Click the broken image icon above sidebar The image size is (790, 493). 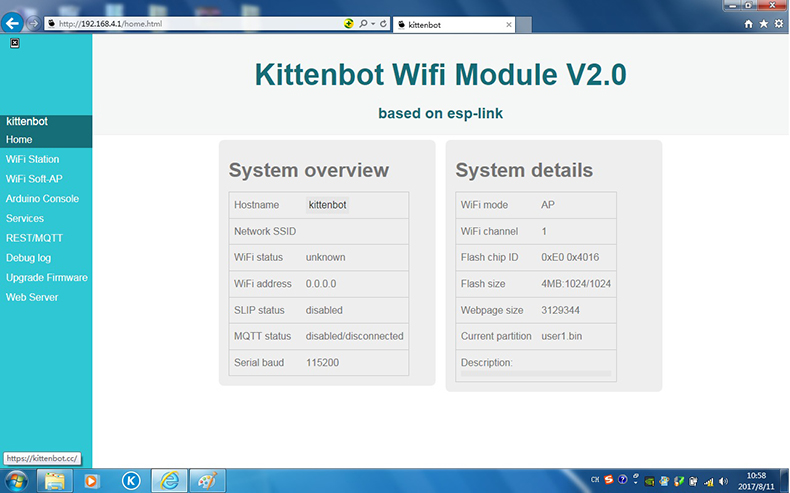(15, 43)
